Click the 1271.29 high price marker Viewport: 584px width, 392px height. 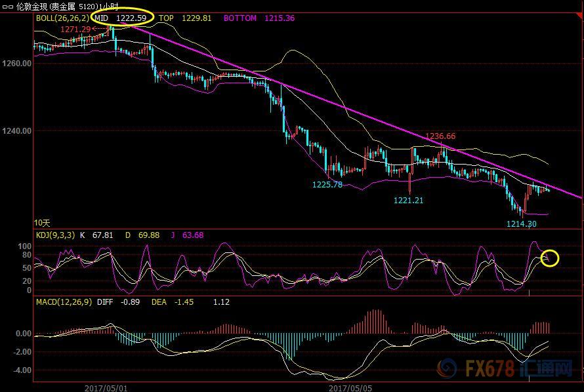point(75,29)
